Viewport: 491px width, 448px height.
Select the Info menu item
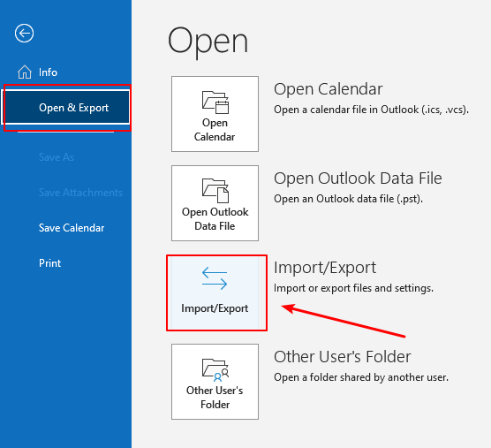48,72
